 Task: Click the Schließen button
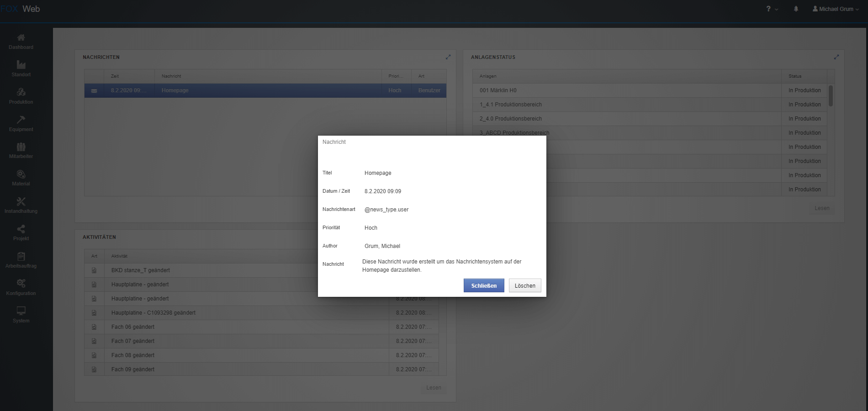tap(484, 285)
